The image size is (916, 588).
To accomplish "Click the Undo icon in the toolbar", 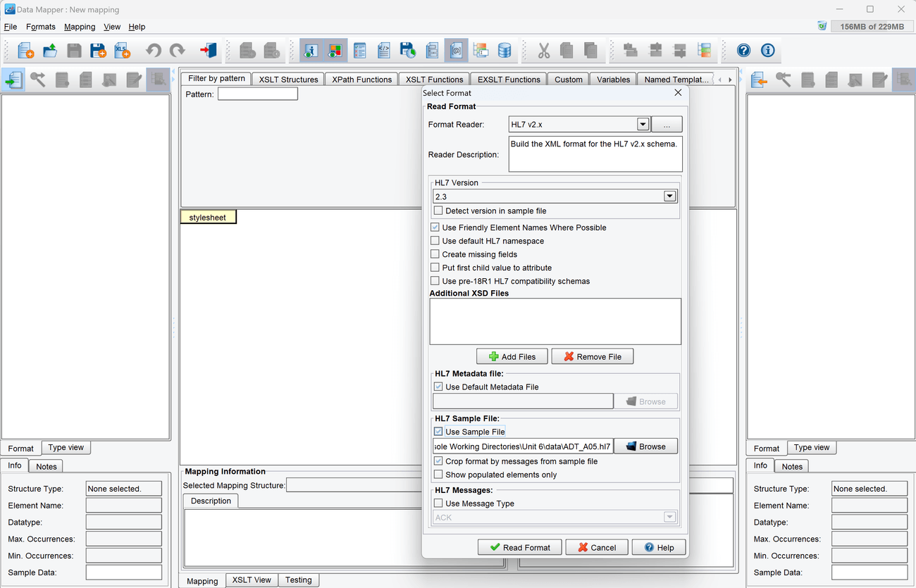I will pyautogui.click(x=153, y=50).
